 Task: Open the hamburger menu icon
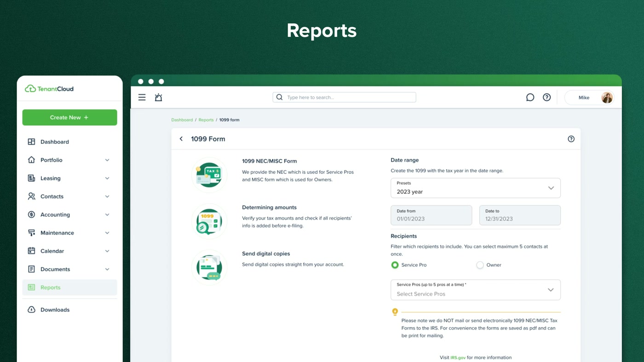pos(142,97)
